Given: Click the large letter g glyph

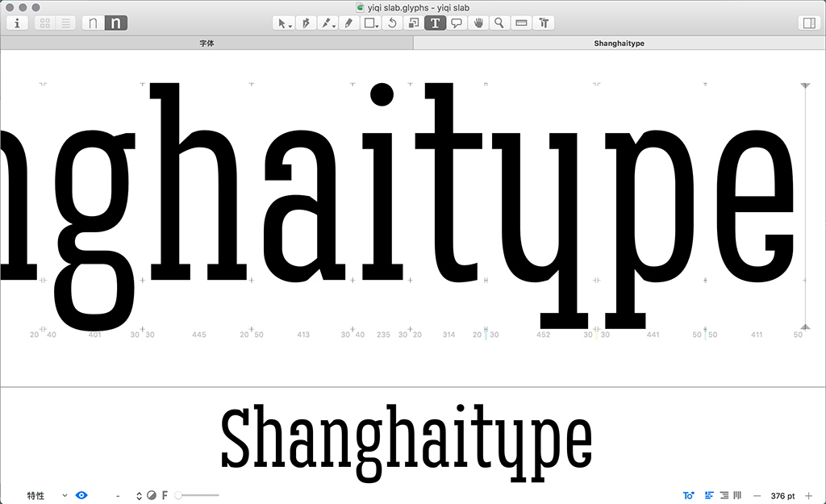Looking at the screenshot, I should 95,231.
